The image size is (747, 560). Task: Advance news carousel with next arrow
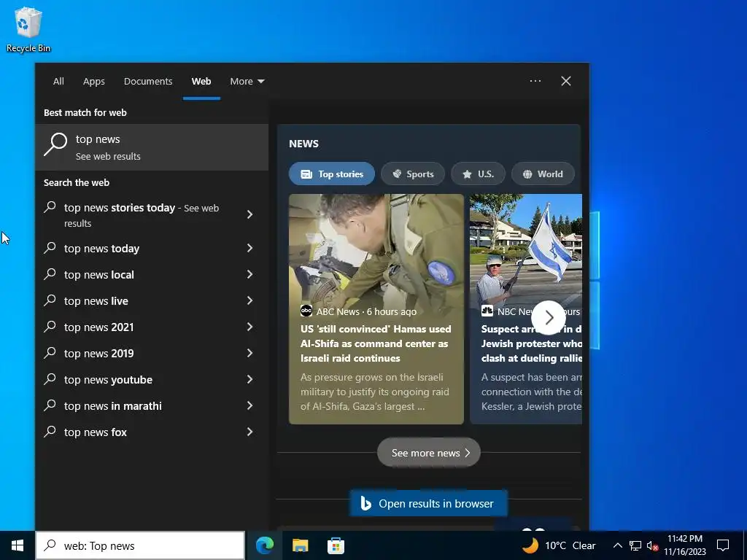click(549, 317)
